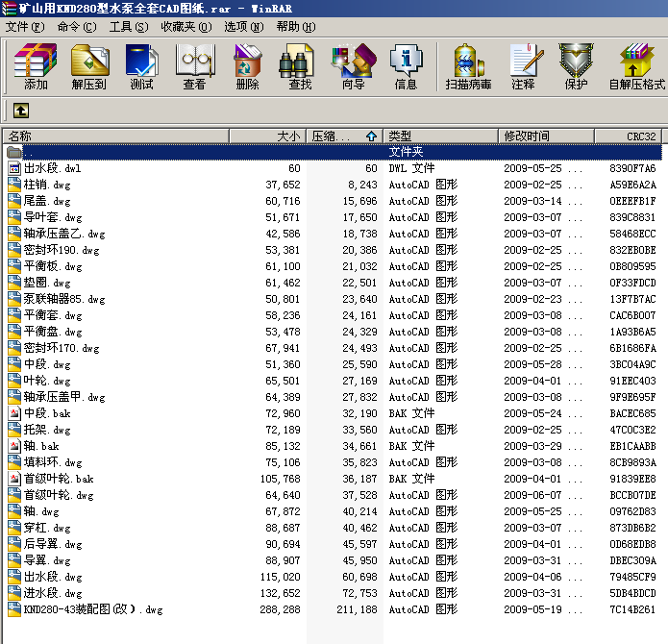Select file 后导翼.dwg

point(53,544)
